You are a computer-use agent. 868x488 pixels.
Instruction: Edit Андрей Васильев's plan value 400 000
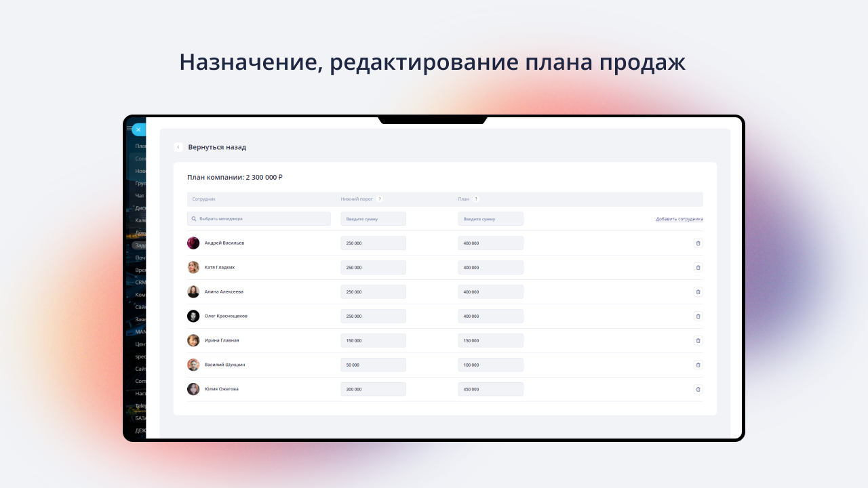(x=491, y=243)
